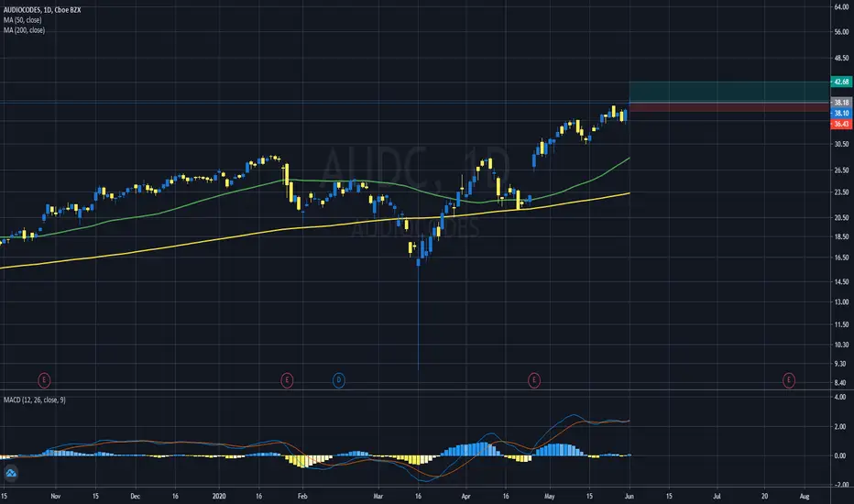Click the TradingView cloud logo icon

pos(10,473)
